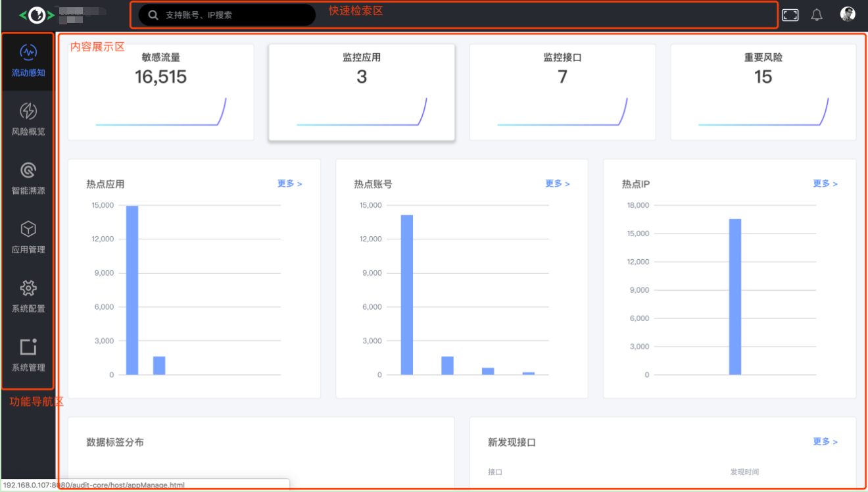Click the 热点账号 title

tap(373, 184)
